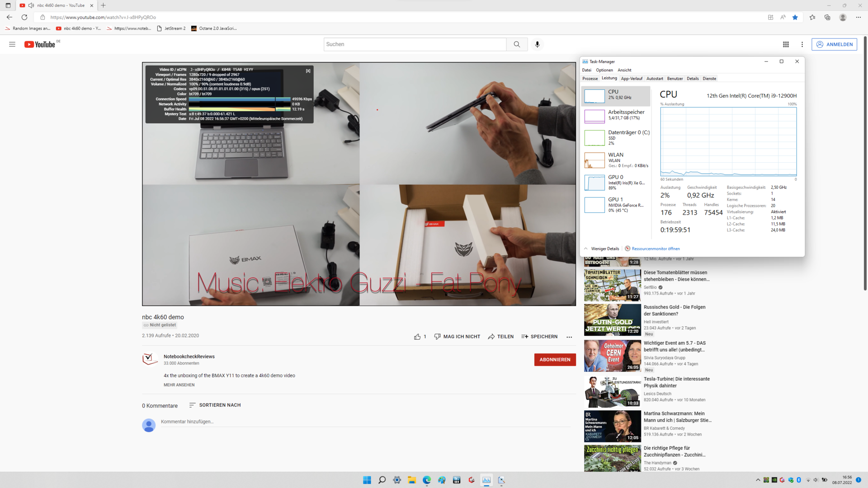Click the red ABONNIEREN button

[x=555, y=360]
